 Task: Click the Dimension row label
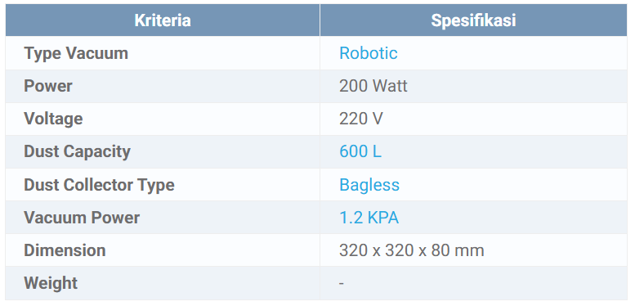[65, 250]
